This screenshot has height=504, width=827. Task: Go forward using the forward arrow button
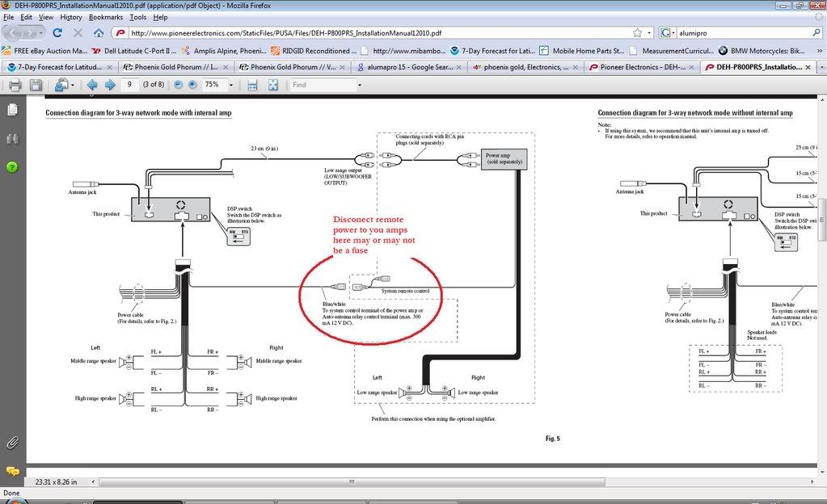29,32
